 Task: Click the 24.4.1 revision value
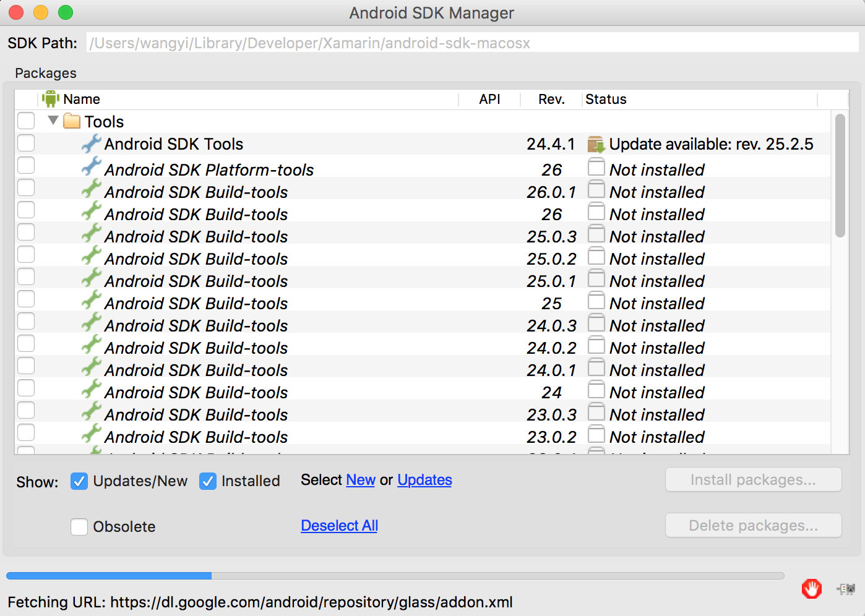(551, 144)
